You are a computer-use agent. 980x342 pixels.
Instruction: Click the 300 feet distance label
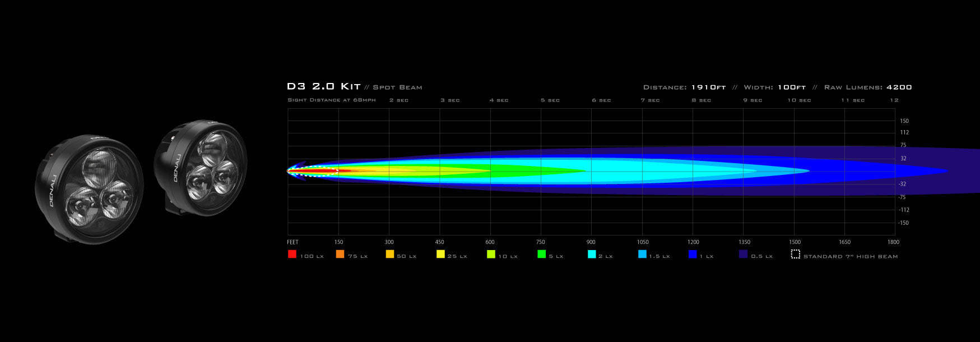(x=389, y=242)
